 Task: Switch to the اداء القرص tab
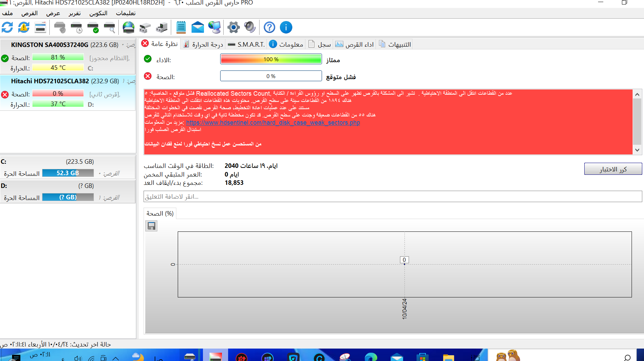[x=354, y=44]
